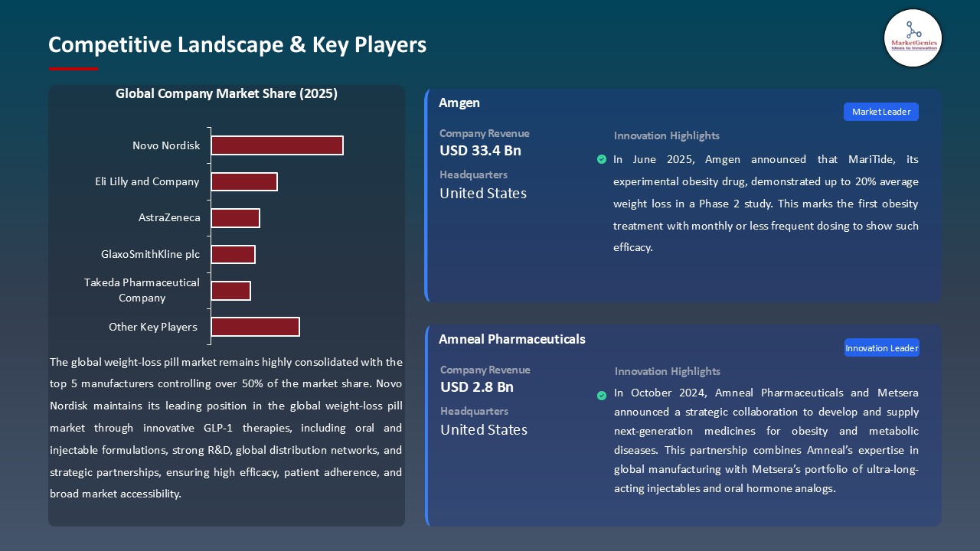
Task: Select the Competitive Landscape & Key Players heading
Action: coord(237,45)
